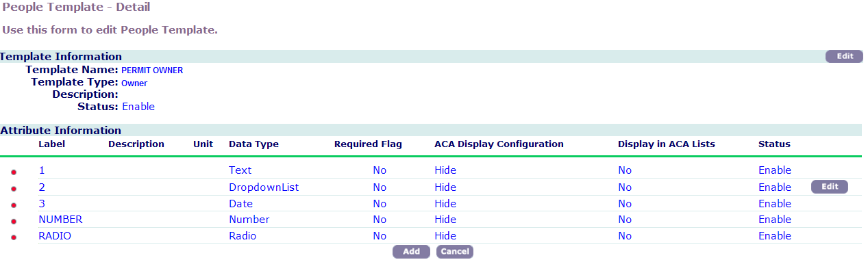Click Hide in the RADIO row
868x262 pixels.
tap(445, 236)
